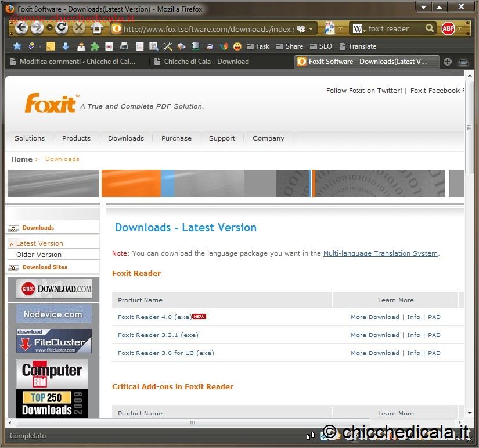Expand the Adblock Plus dropdown arrow
479x448 pixels.
(460, 28)
